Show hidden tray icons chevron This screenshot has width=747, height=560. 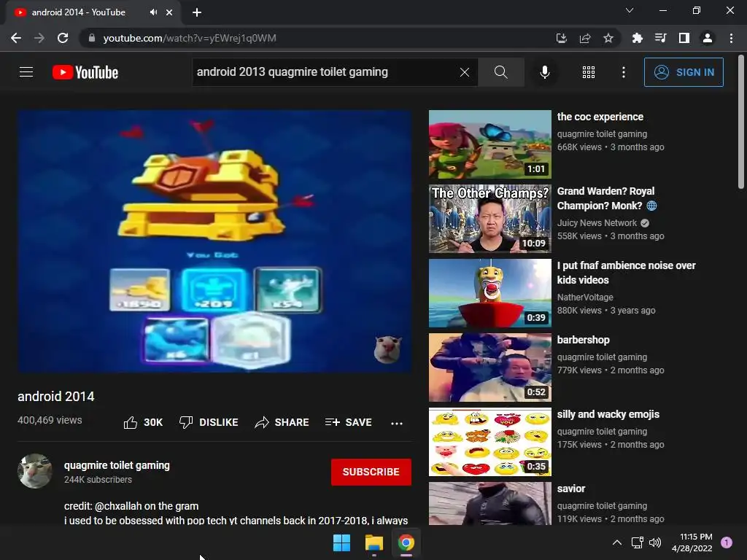point(617,542)
